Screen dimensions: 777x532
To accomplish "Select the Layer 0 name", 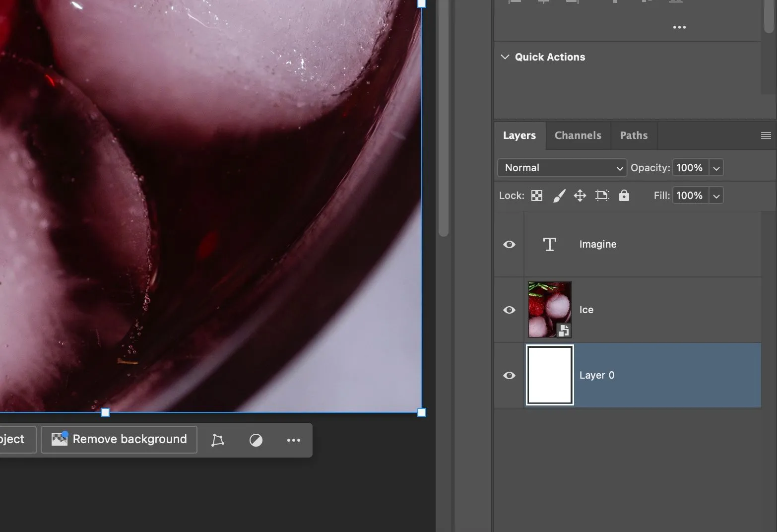I will pyautogui.click(x=597, y=375).
